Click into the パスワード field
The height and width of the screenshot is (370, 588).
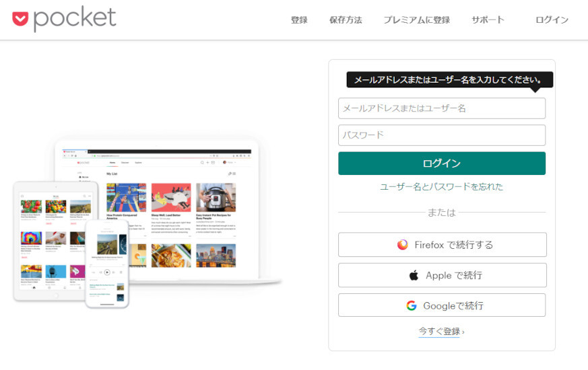(x=441, y=135)
